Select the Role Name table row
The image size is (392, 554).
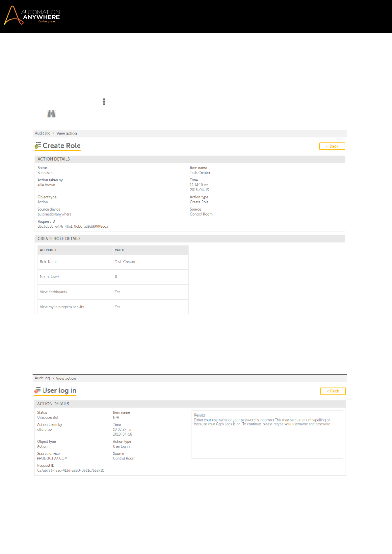(113, 262)
